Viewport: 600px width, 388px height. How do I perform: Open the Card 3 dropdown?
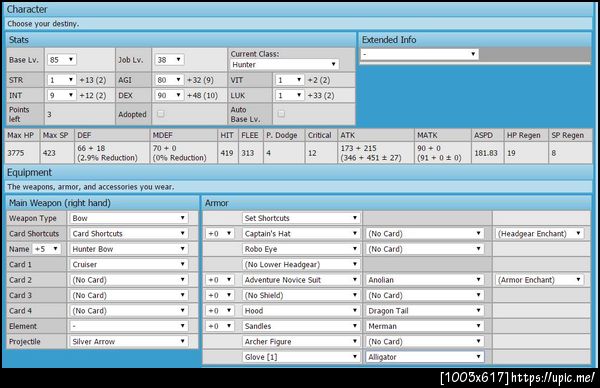(129, 295)
